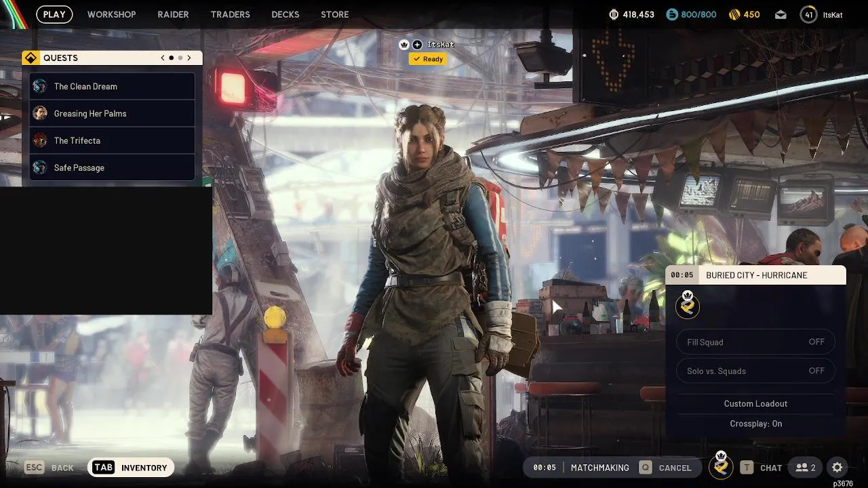The height and width of the screenshot is (488, 868).
Task: Go to next quests page arrow
Action: pos(189,58)
